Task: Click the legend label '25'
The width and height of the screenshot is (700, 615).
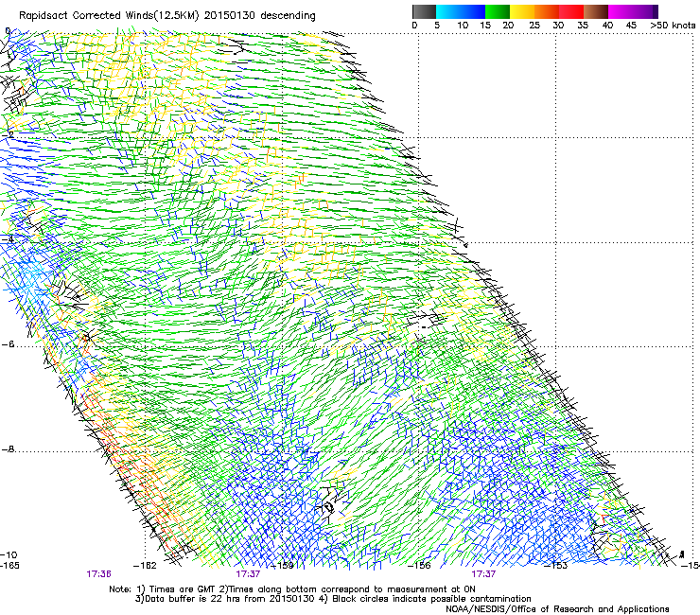Action: click(534, 25)
